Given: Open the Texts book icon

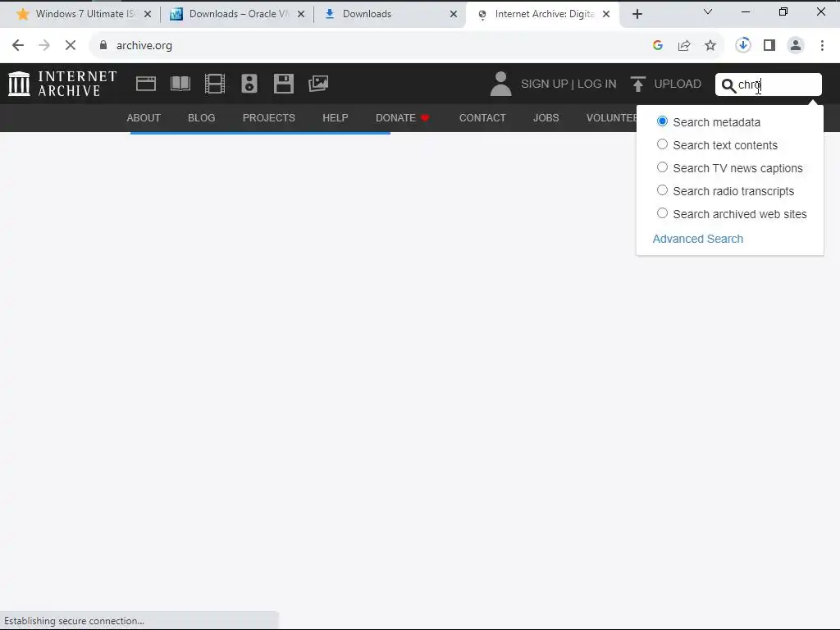Looking at the screenshot, I should click(x=180, y=84).
